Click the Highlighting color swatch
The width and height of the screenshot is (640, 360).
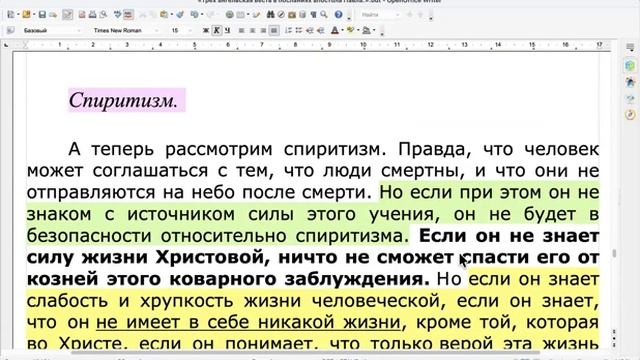pyautogui.click(x=351, y=30)
